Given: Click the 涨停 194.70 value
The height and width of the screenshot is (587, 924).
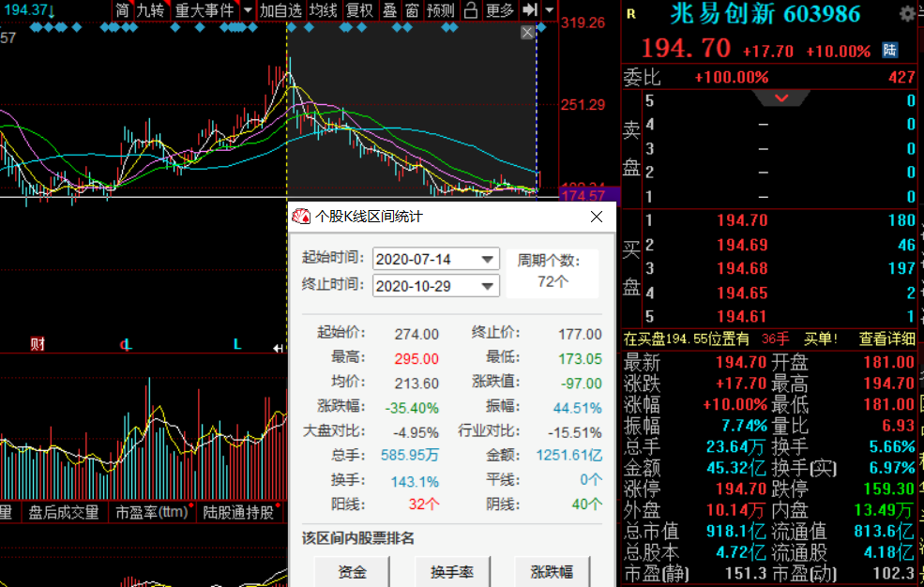Looking at the screenshot, I should click(741, 489).
